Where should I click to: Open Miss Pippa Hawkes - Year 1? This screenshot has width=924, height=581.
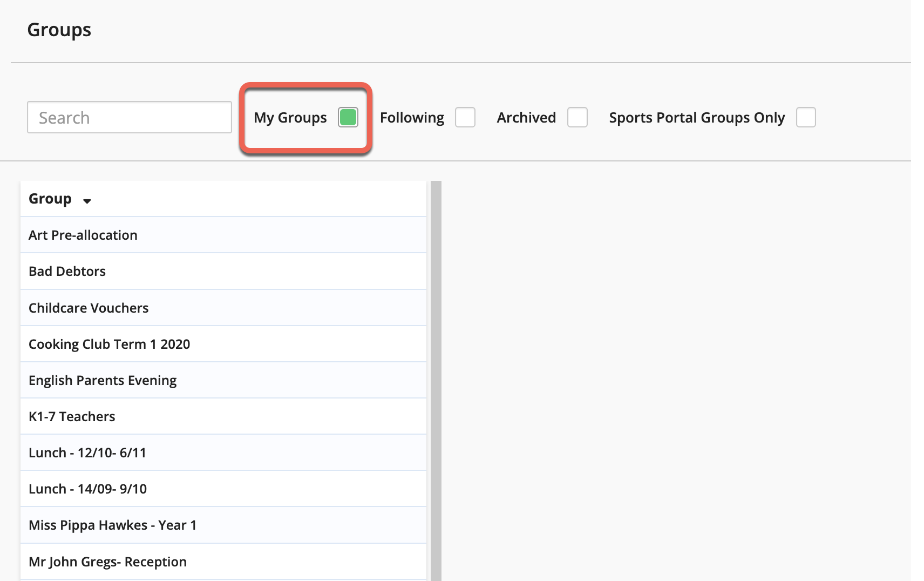[x=223, y=525]
